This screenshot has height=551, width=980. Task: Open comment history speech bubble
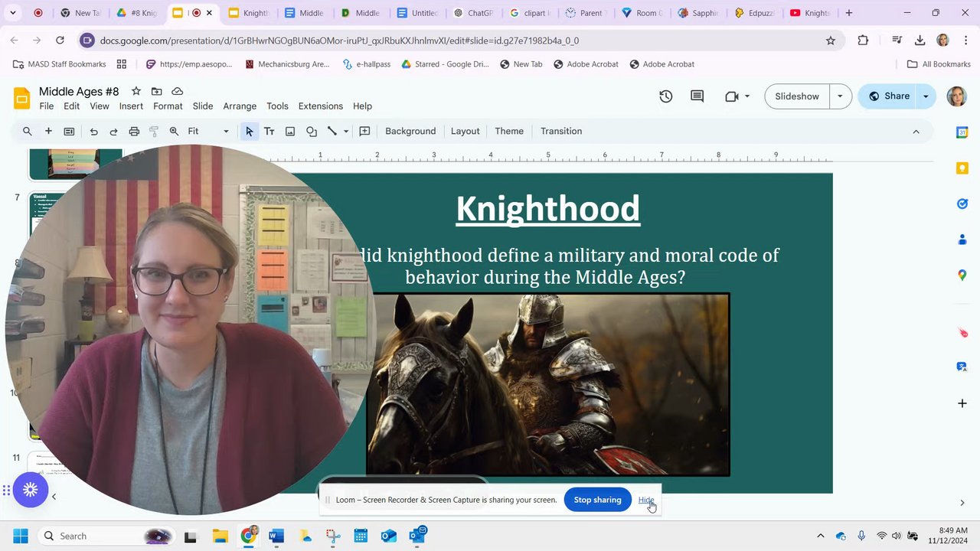(697, 96)
